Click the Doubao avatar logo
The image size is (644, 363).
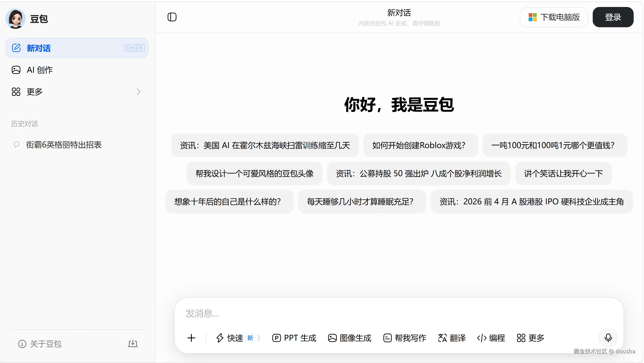(16, 18)
